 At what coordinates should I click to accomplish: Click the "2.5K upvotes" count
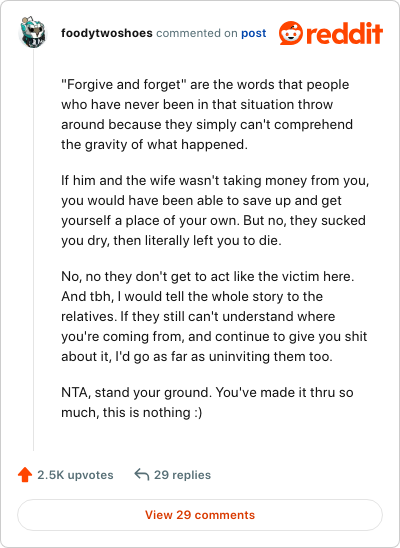point(75,475)
